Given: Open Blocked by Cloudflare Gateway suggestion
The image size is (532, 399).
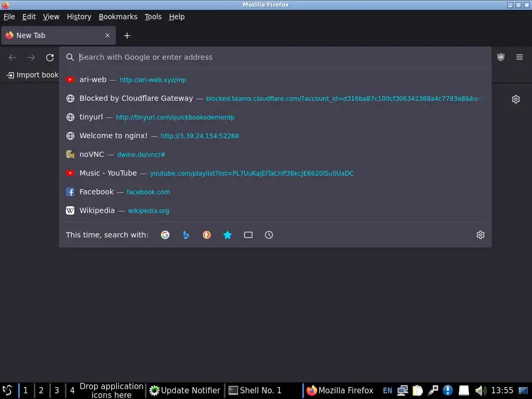Looking at the screenshot, I should [x=275, y=98].
